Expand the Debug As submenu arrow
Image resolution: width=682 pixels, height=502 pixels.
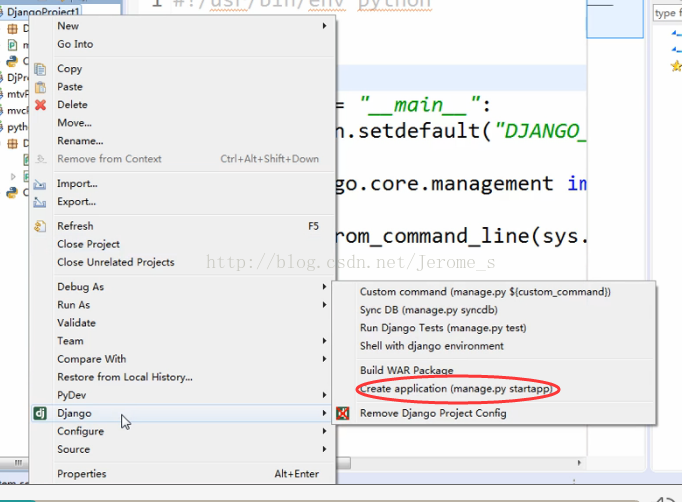pyautogui.click(x=324, y=287)
